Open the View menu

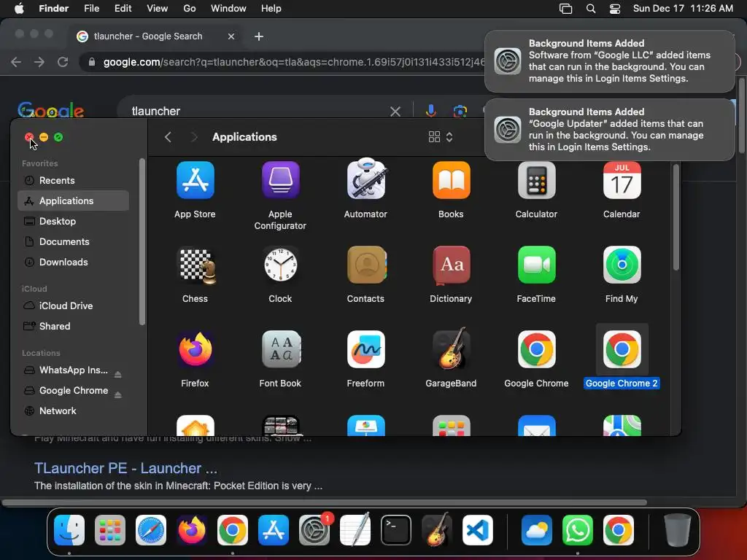pyautogui.click(x=158, y=9)
